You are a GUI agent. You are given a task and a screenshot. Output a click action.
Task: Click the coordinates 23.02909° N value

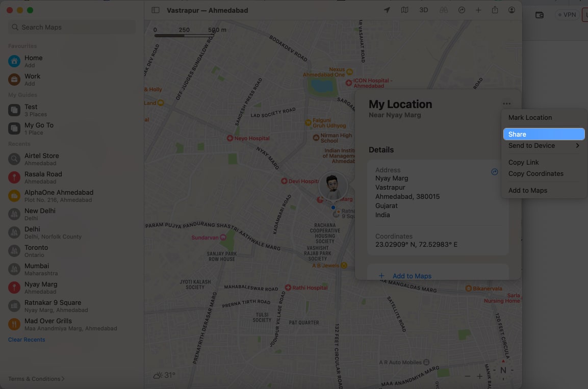click(416, 244)
